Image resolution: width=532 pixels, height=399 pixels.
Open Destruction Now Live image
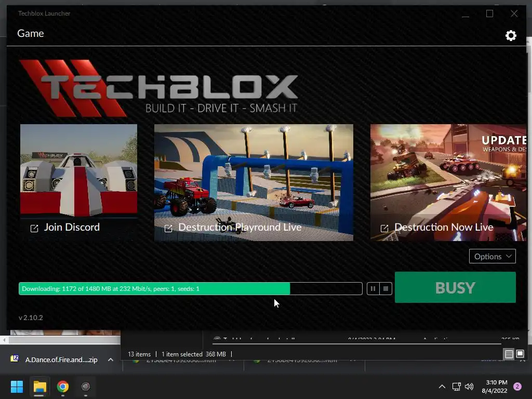coord(448,182)
